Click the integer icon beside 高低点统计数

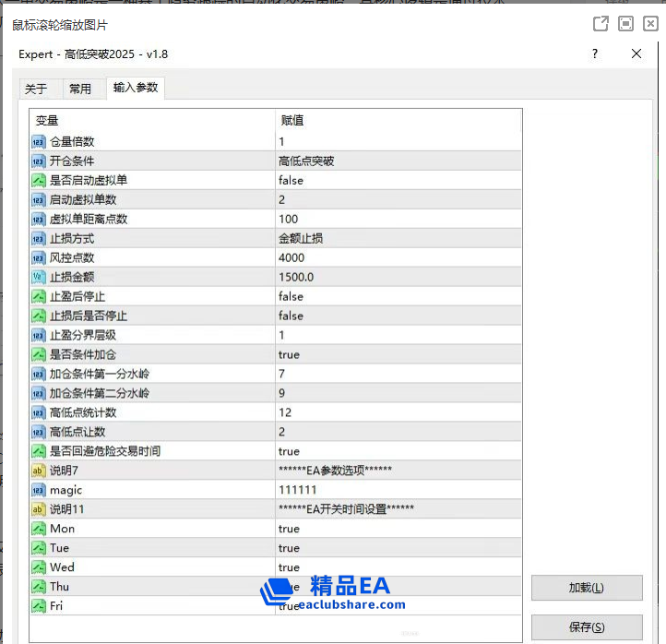click(38, 412)
